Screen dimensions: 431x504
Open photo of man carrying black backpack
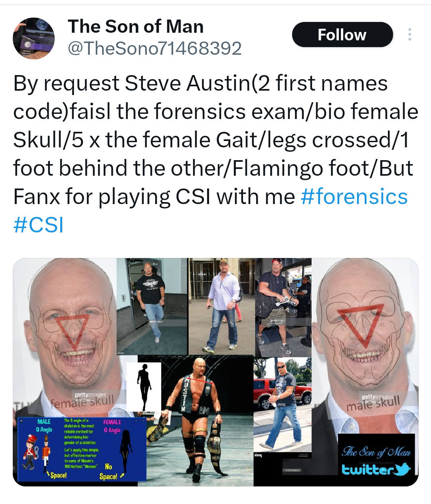click(x=284, y=307)
